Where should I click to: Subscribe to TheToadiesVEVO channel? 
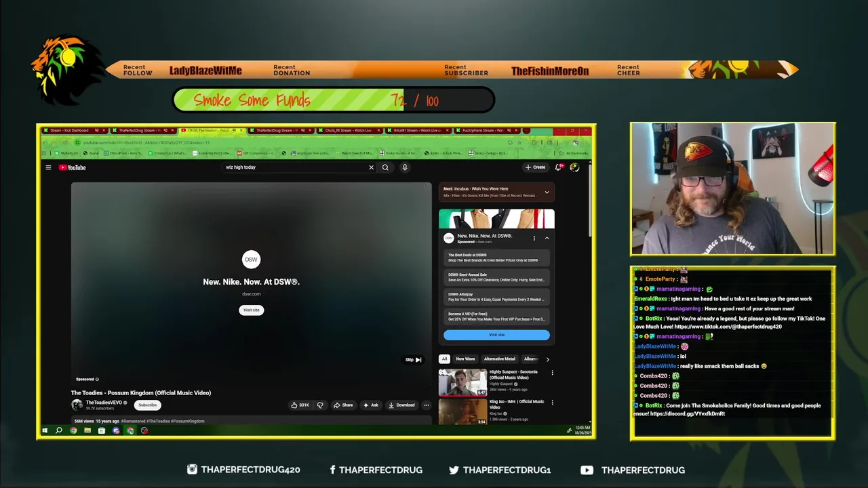147,405
